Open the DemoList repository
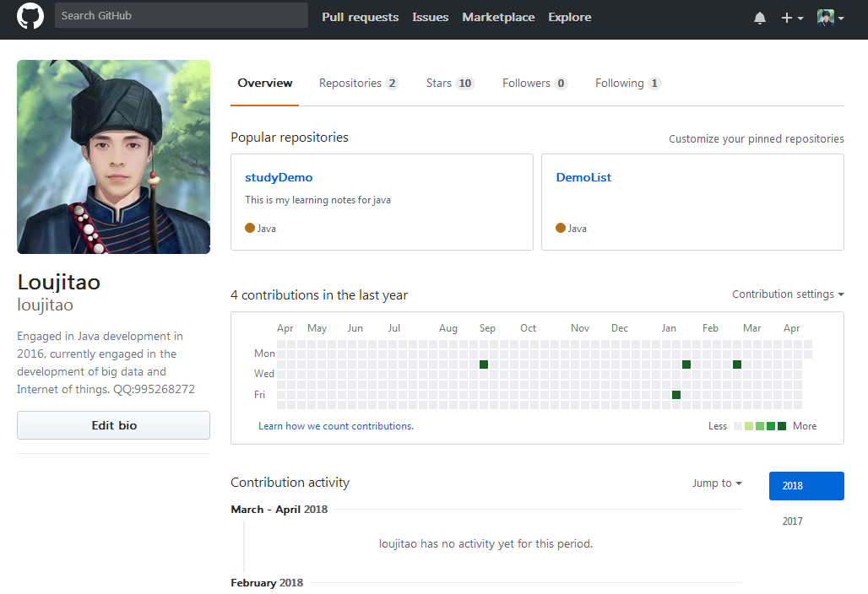This screenshot has height=594, width=868. pyautogui.click(x=583, y=177)
